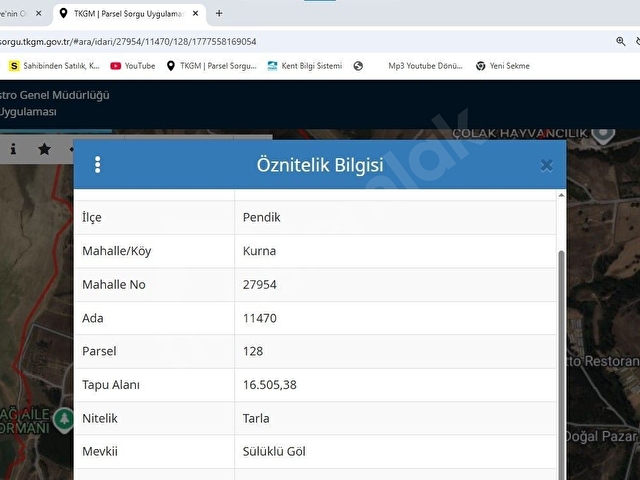Click the Tapu Alanı row label
The width and height of the screenshot is (640, 480).
111,385
